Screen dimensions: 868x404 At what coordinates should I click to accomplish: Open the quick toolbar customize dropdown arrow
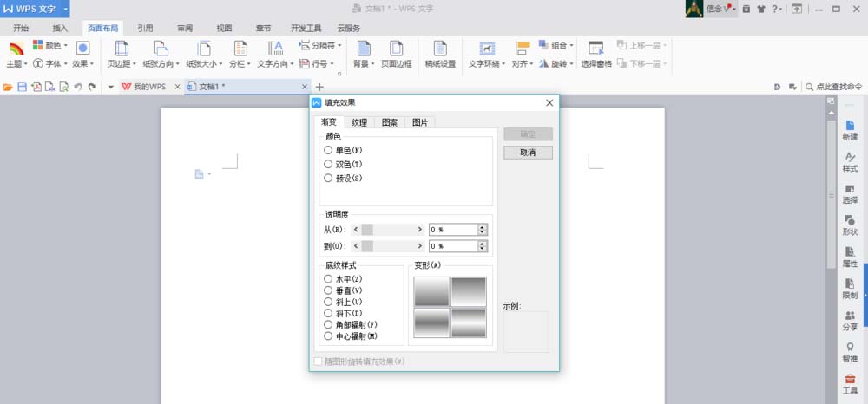(110, 87)
